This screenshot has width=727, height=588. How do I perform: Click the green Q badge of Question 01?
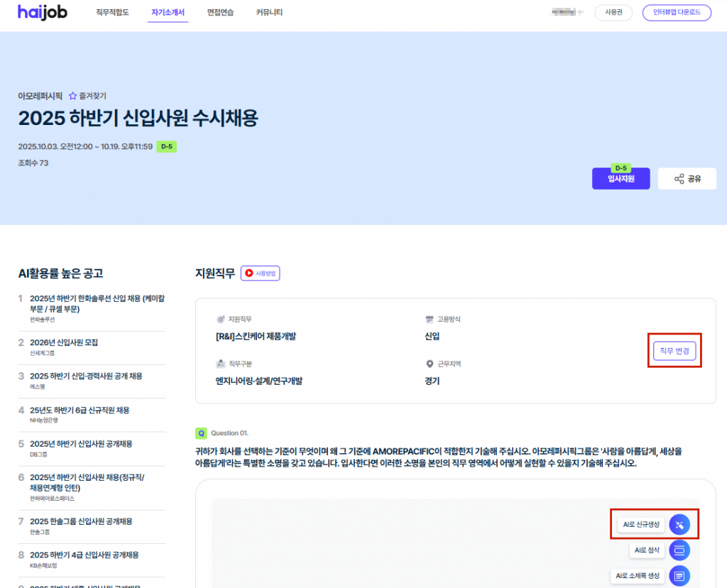pos(202,432)
